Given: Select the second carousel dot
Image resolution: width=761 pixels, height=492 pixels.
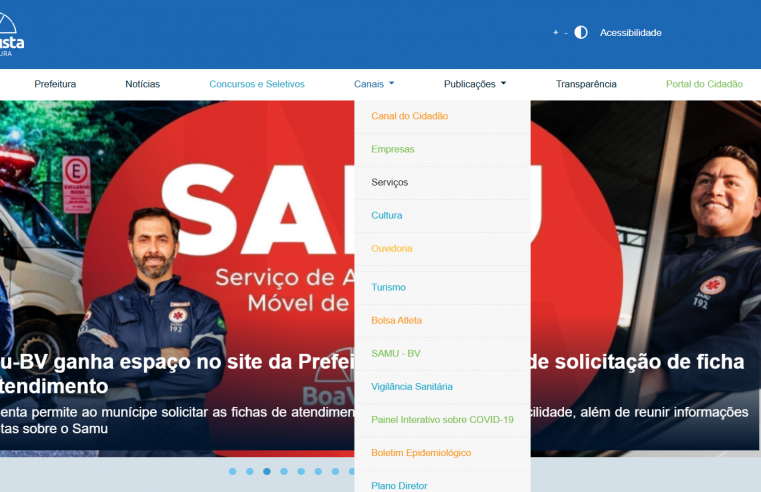Looking at the screenshot, I should [x=249, y=471].
